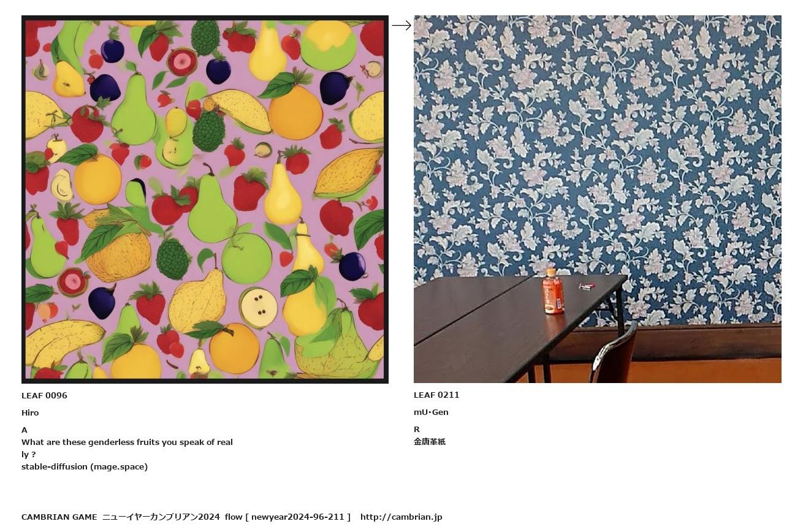Open the blue floral wallpaper image

pos(598,199)
